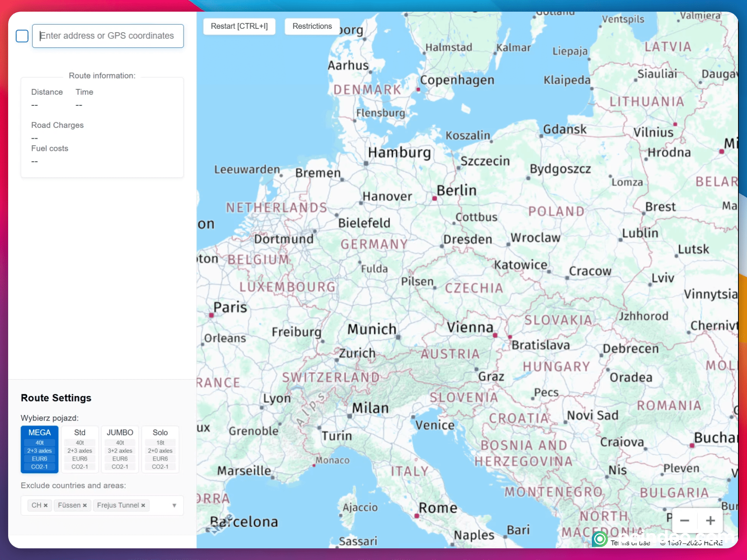
Task: Click Restart [CTRL+I] button
Action: 239,26
